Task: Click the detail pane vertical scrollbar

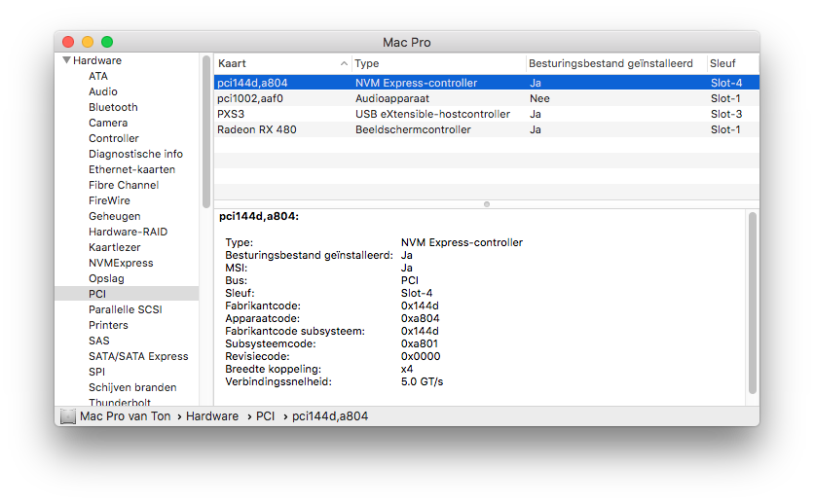Action: pyautogui.click(x=753, y=303)
